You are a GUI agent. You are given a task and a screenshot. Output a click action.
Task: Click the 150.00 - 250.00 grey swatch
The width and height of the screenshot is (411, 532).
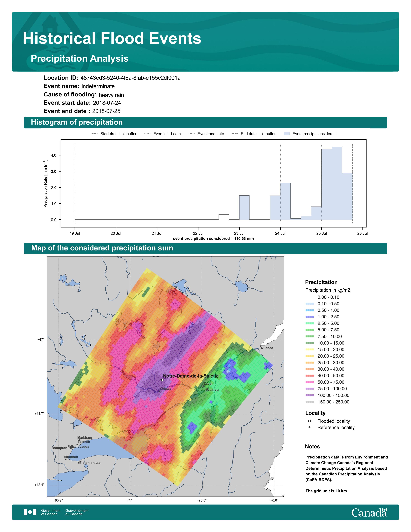(309, 402)
